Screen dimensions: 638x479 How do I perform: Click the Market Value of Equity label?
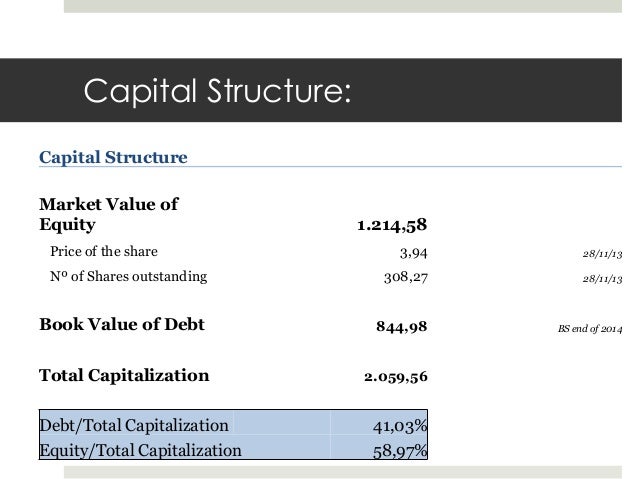point(108,214)
